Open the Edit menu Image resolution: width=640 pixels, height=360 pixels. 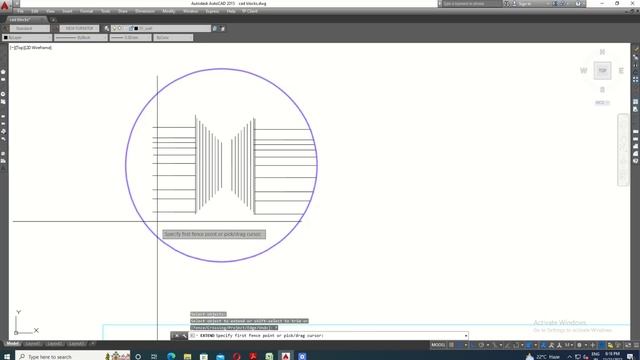(x=35, y=11)
